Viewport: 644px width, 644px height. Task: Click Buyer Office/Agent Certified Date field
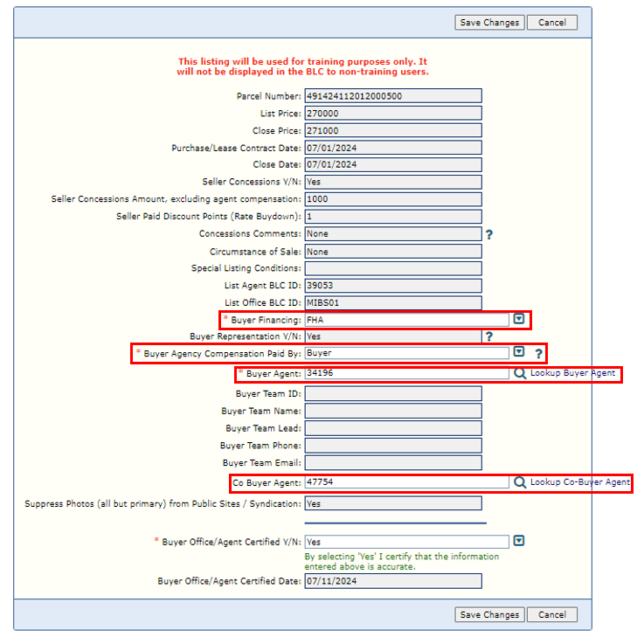(x=393, y=581)
